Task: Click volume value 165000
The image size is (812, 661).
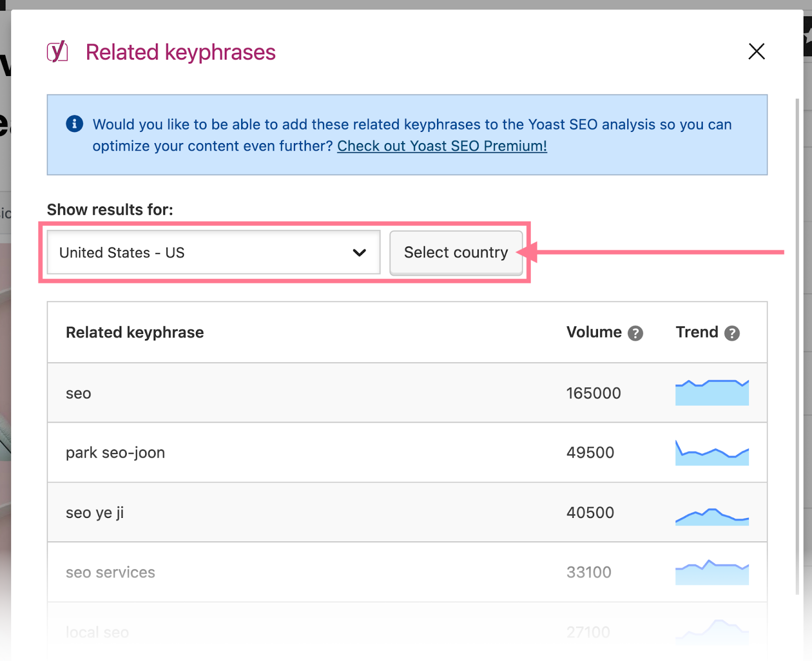Action: [594, 393]
